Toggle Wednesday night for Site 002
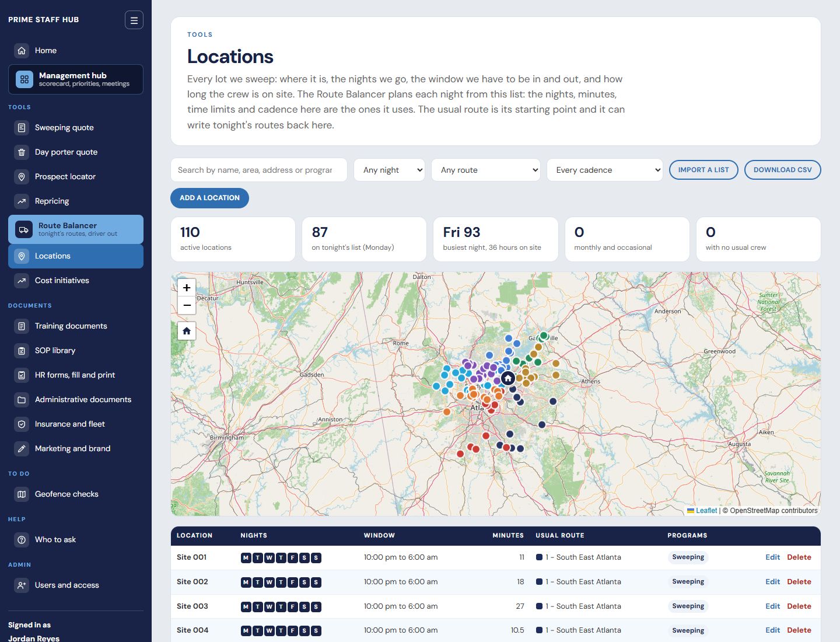840x642 pixels. (x=269, y=582)
